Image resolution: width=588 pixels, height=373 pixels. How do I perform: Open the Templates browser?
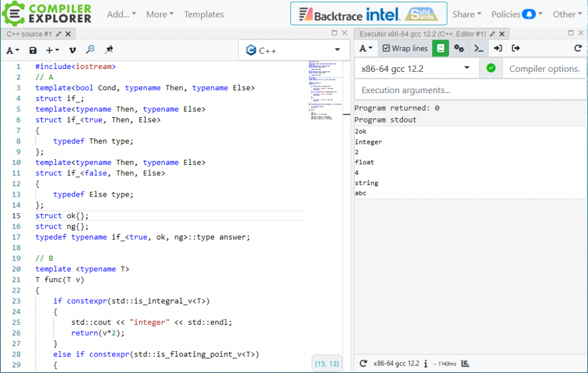[204, 14]
